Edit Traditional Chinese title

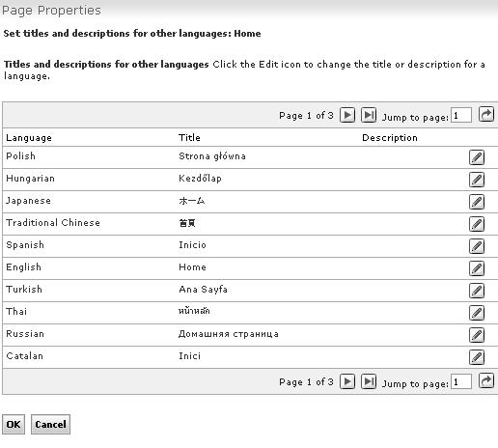tap(477, 224)
